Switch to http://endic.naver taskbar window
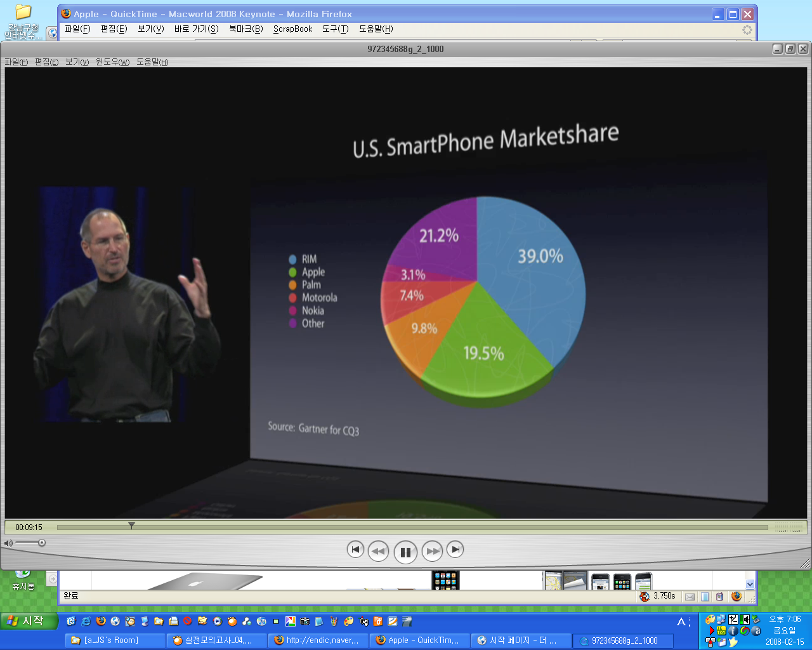The width and height of the screenshot is (812, 650). (x=318, y=640)
